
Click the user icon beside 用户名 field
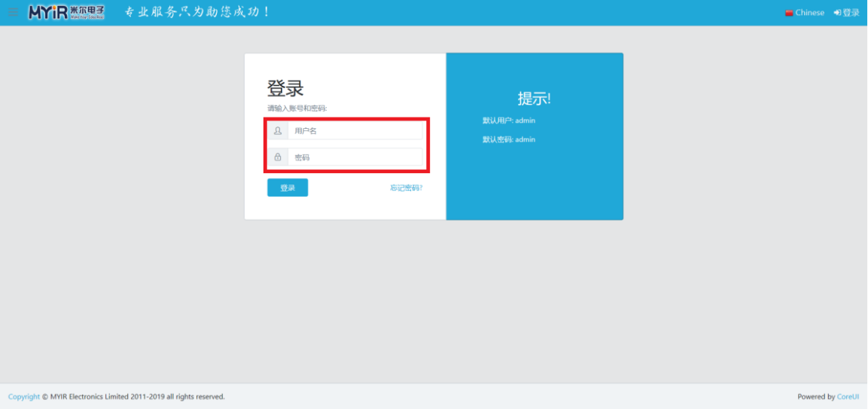point(278,131)
